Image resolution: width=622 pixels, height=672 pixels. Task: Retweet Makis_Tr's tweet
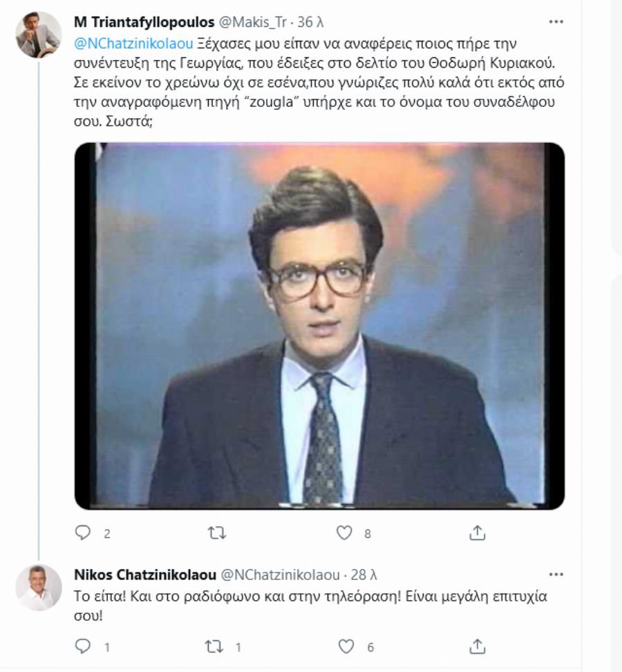click(218, 533)
